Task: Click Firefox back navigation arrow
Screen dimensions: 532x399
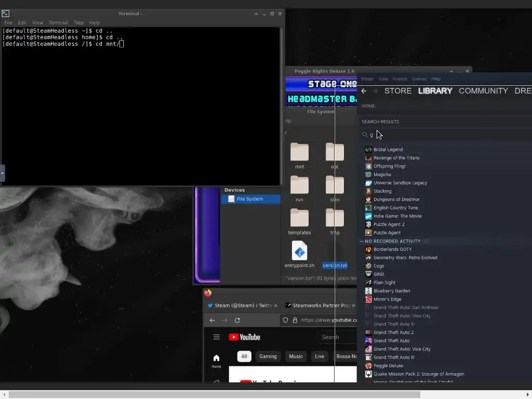Action: pos(212,320)
